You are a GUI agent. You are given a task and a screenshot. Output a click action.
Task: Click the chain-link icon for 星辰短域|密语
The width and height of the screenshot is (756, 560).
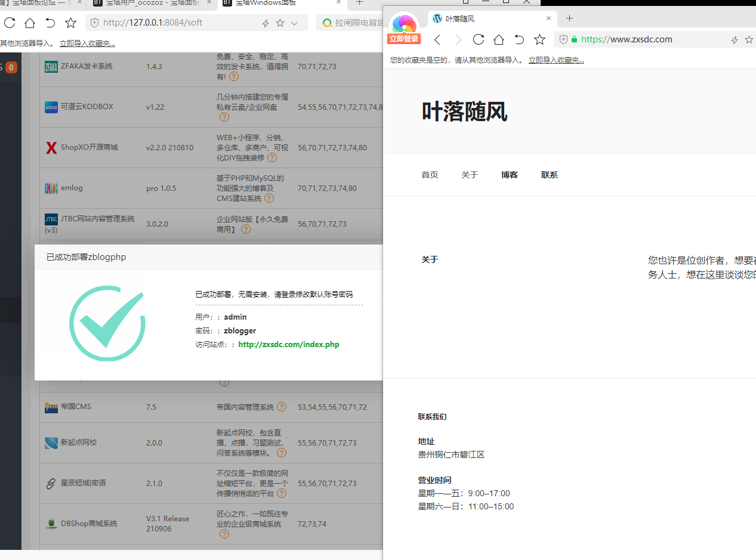click(x=51, y=483)
